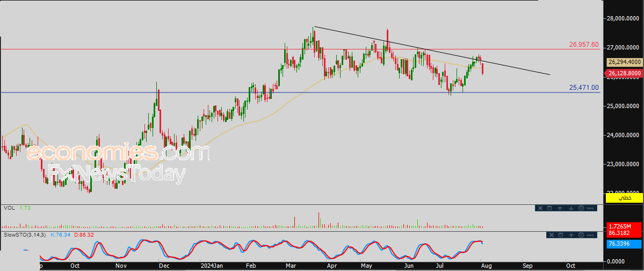Click the 26,294.4000 moving average price tag
The width and height of the screenshot is (644, 271).
point(624,62)
